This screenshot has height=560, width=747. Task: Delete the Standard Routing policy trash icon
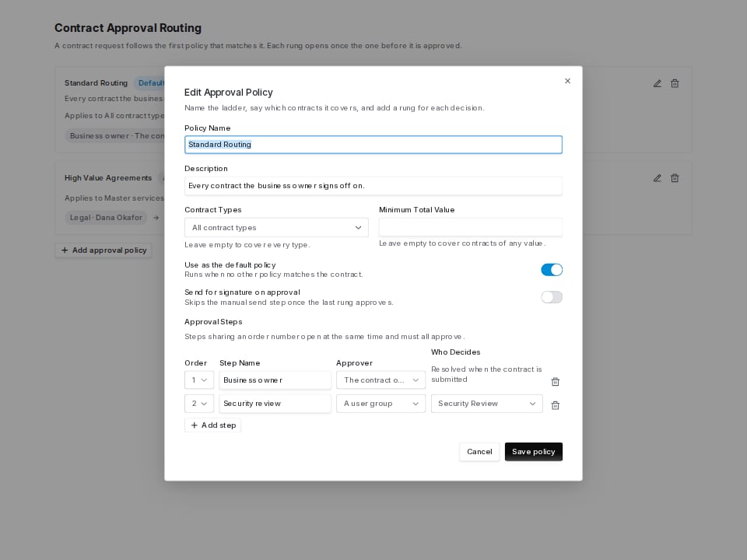(675, 83)
